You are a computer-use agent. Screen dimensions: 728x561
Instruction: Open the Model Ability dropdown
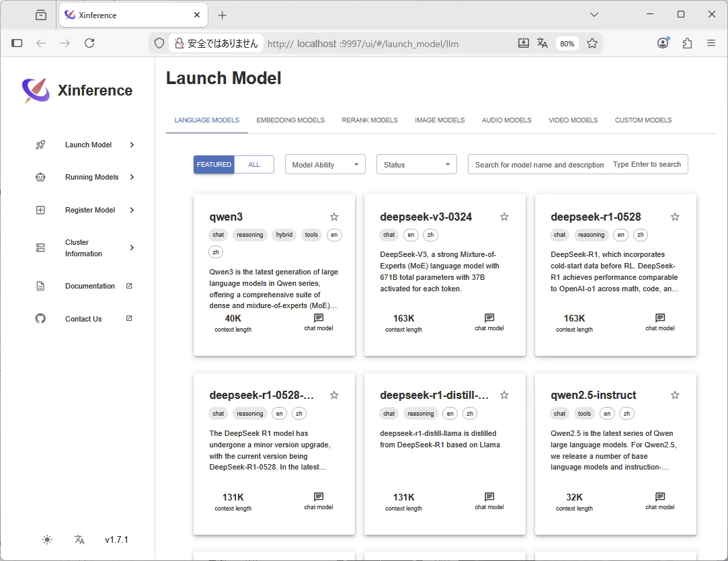(x=325, y=165)
